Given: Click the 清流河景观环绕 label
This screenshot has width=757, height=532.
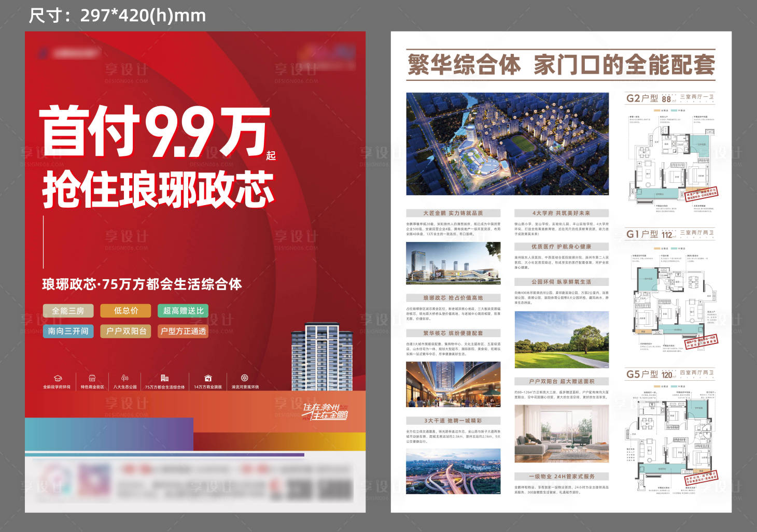Looking at the screenshot, I should [245, 387].
